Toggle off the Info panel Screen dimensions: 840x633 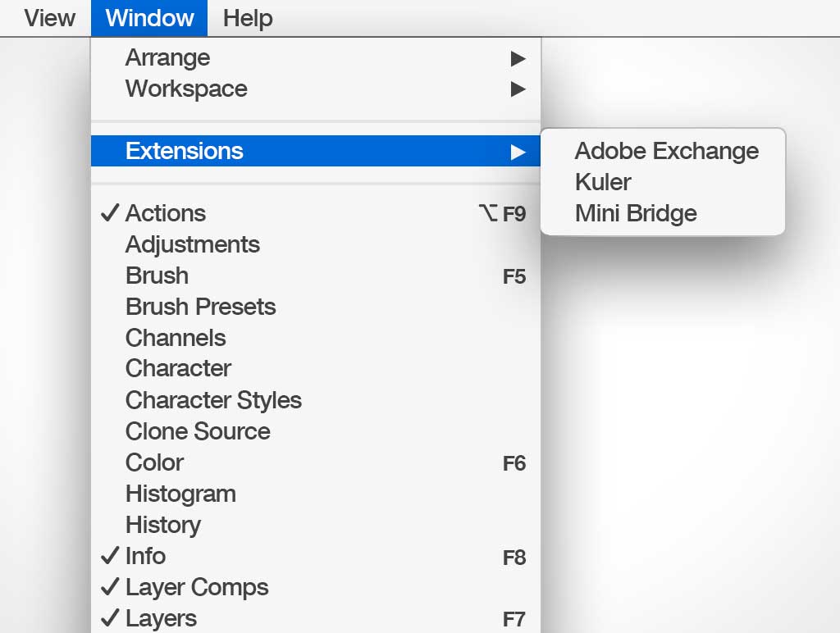(145, 557)
